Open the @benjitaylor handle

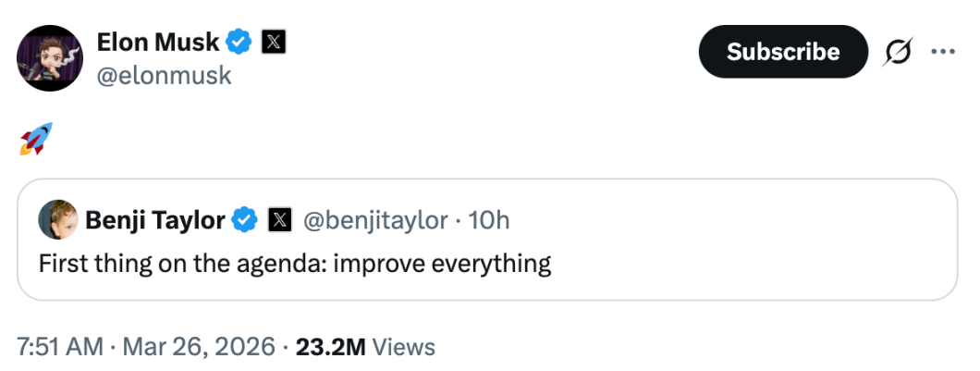click(375, 220)
